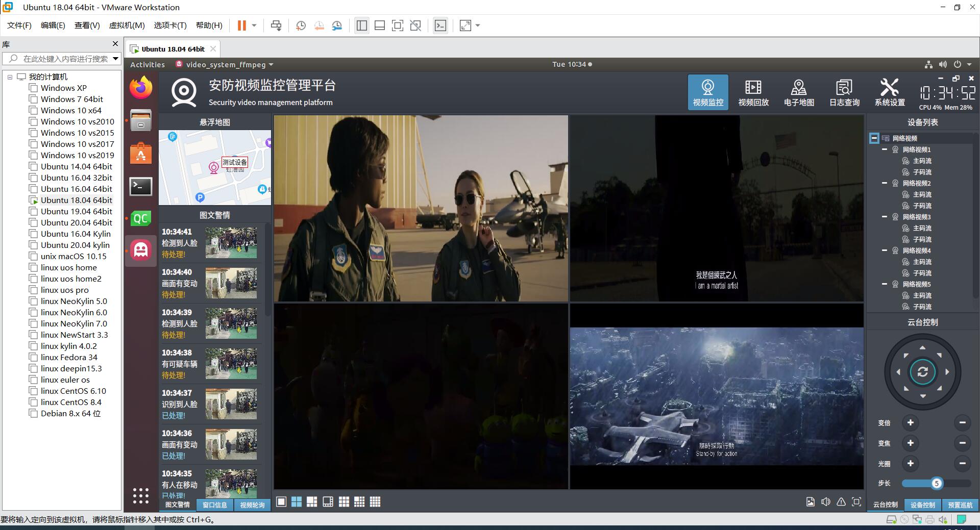This screenshot has height=530, width=980.
Task: Click the 光圈 aperture minus button
Action: [962, 464]
